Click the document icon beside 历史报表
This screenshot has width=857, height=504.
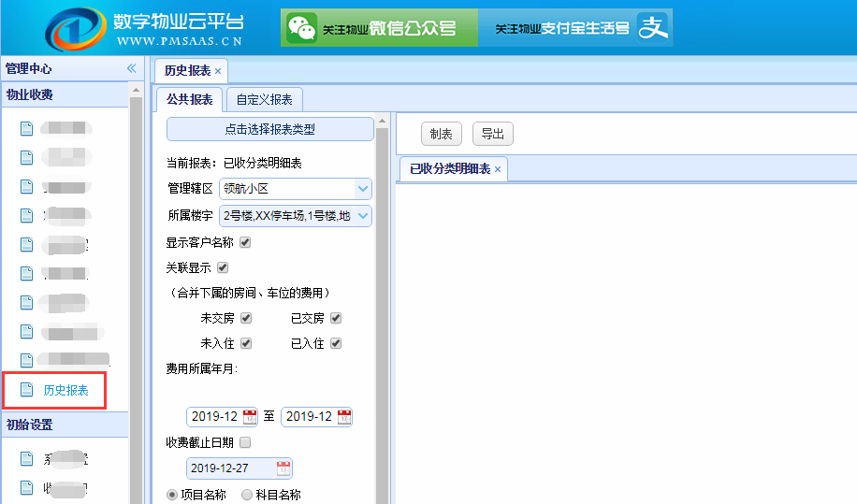click(x=27, y=390)
